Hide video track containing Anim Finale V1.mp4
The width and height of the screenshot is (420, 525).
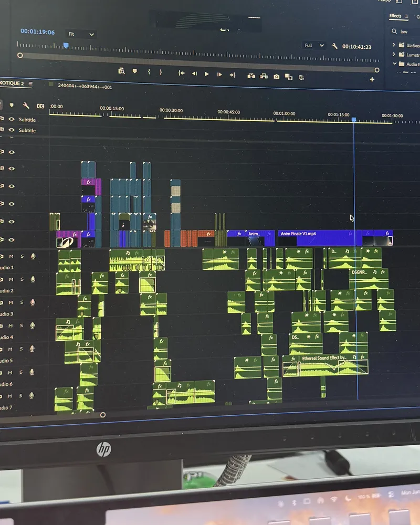(12, 240)
